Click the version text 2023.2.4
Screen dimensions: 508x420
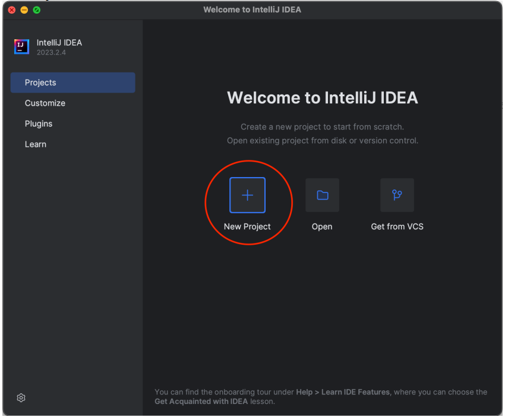tap(51, 52)
